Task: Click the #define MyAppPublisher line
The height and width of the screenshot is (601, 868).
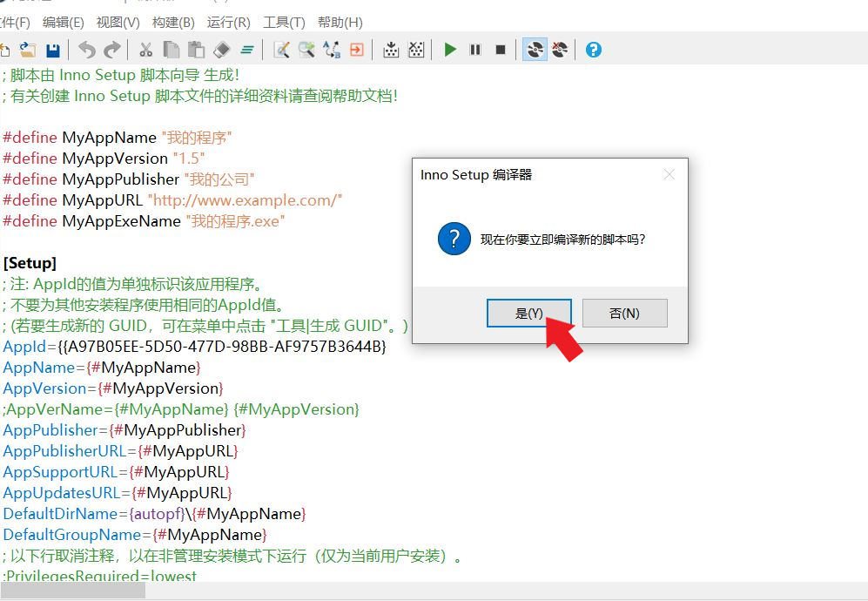Action: [x=129, y=179]
